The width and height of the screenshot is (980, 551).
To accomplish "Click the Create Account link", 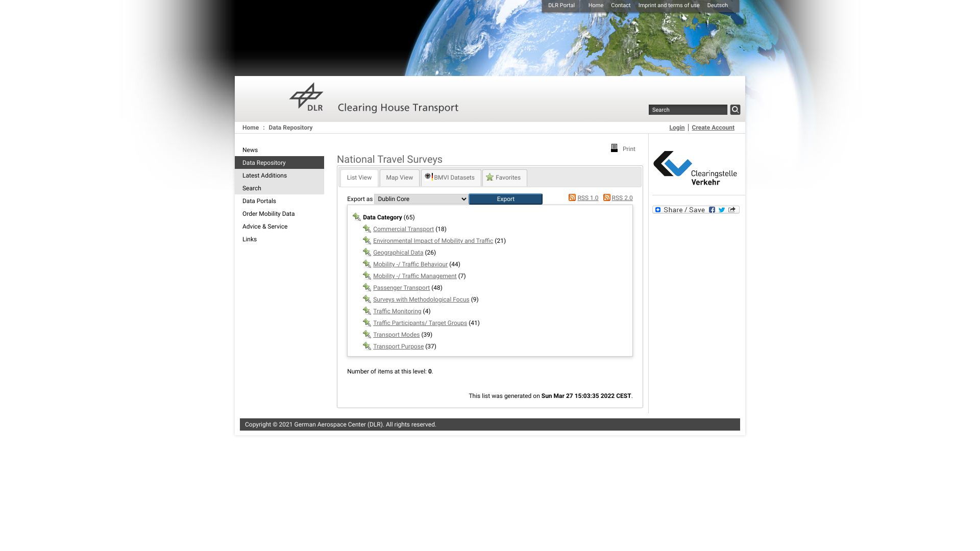I will [x=714, y=127].
